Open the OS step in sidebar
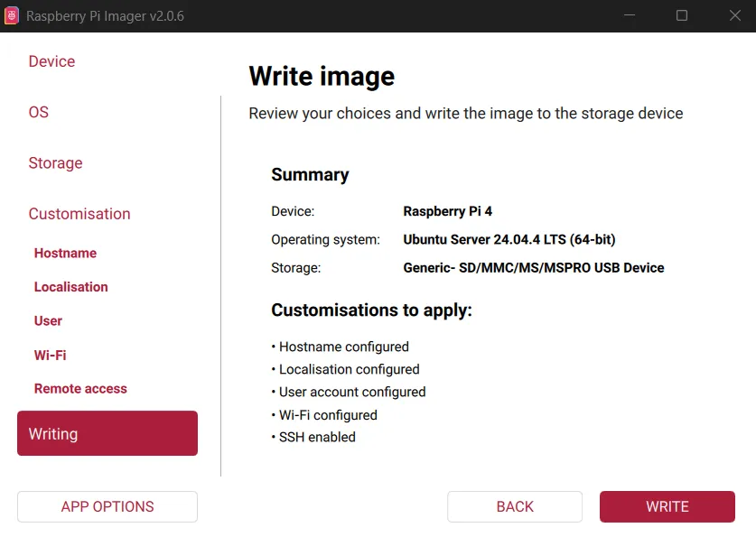The width and height of the screenshot is (756, 537). [x=39, y=112]
